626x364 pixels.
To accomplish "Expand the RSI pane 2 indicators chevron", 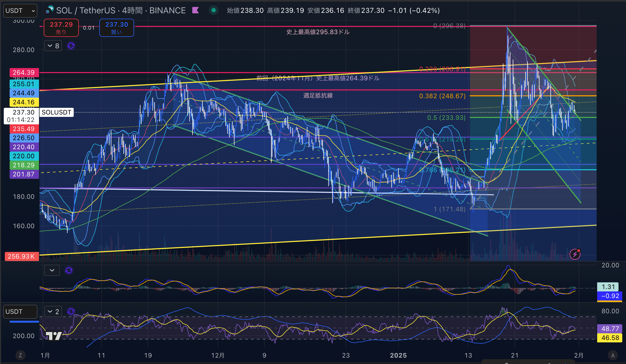I will [53, 311].
